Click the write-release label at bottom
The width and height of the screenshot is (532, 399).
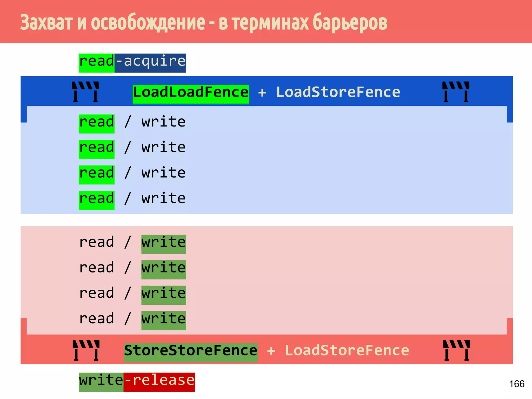coord(137,382)
